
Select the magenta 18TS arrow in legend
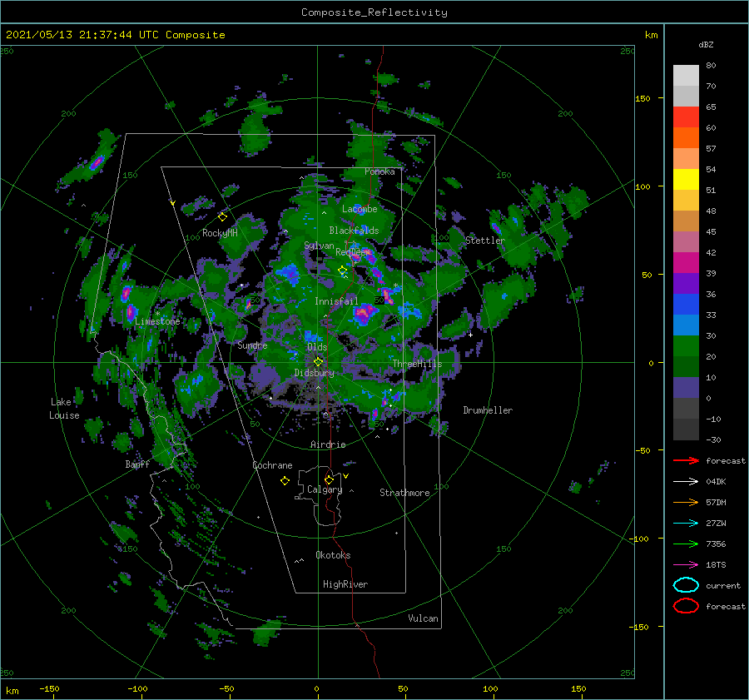[686, 565]
